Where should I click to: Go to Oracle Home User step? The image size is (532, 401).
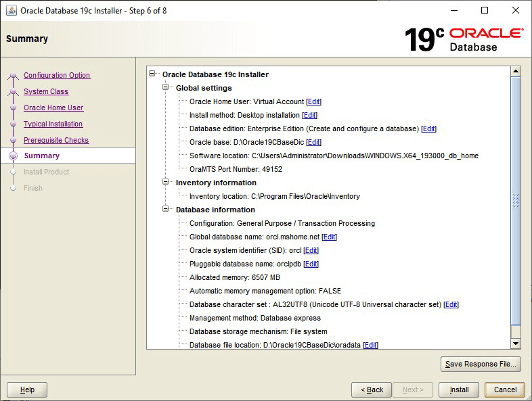click(x=53, y=108)
